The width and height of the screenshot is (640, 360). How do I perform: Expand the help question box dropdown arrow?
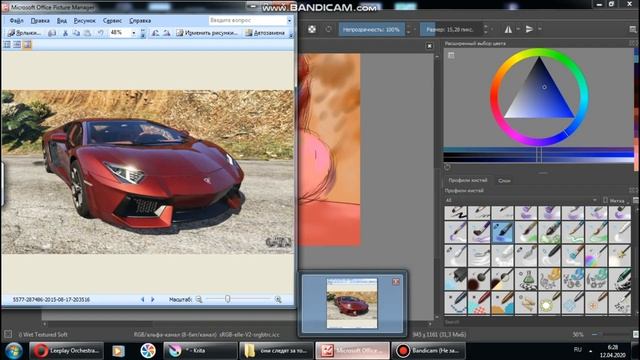[289, 20]
